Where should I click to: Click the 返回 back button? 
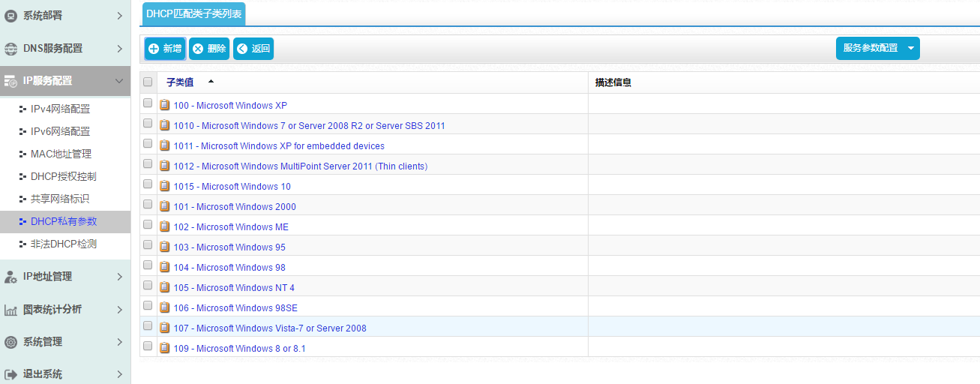(x=253, y=49)
